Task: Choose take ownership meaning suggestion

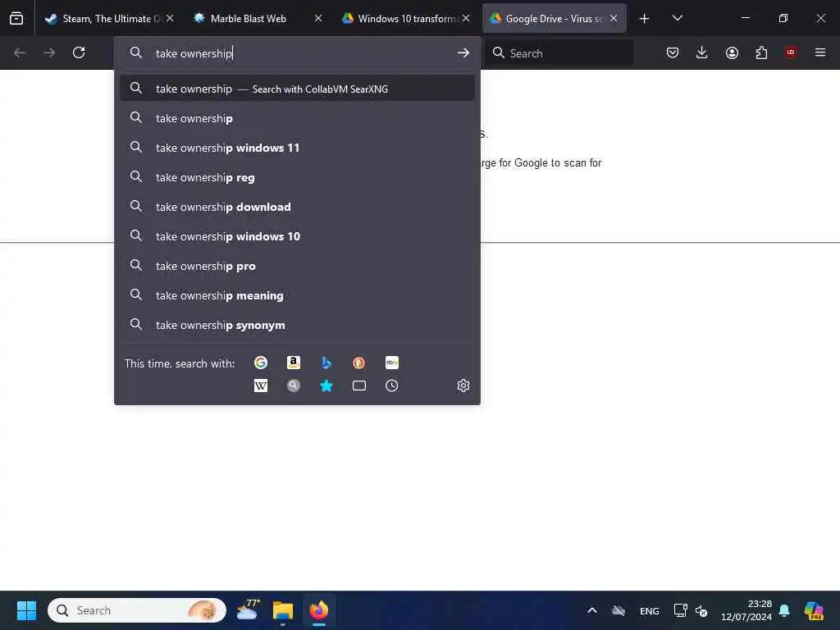Action: click(297, 295)
